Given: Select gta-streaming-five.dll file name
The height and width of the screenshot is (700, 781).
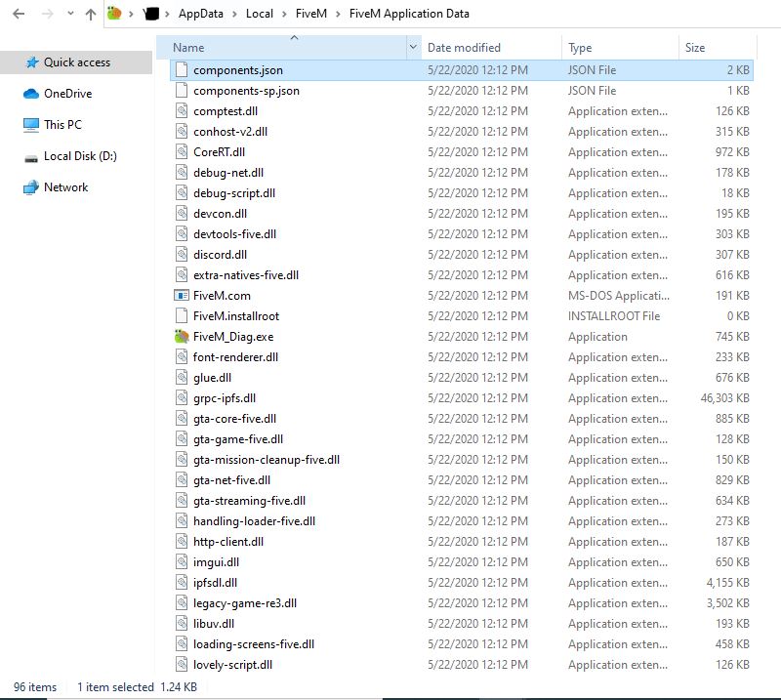Looking at the screenshot, I should [x=250, y=501].
